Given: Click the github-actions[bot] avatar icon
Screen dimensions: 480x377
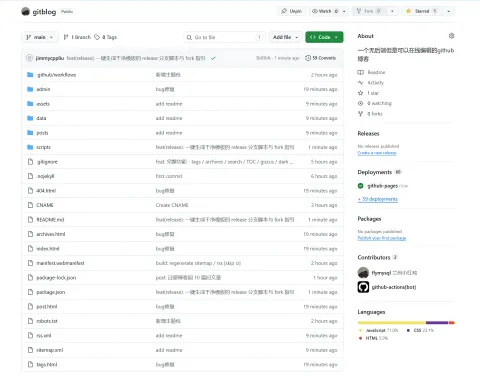Looking at the screenshot, I should (x=363, y=287).
